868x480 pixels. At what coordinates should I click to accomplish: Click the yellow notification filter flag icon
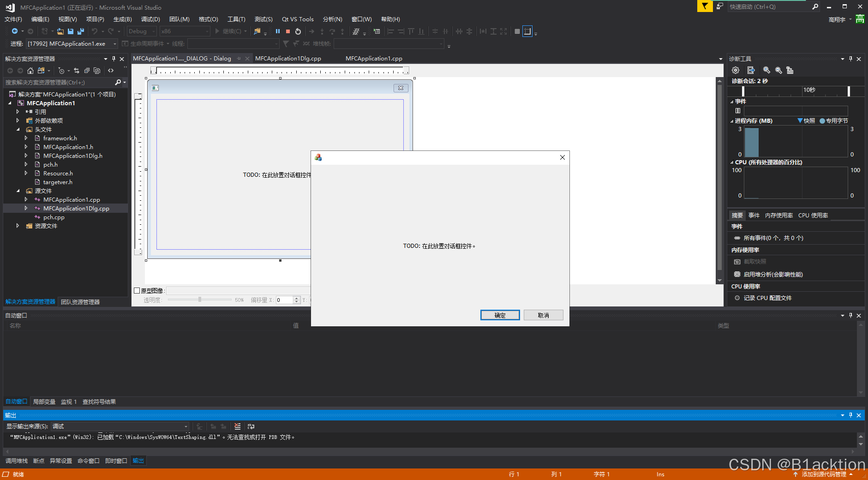coord(705,6)
